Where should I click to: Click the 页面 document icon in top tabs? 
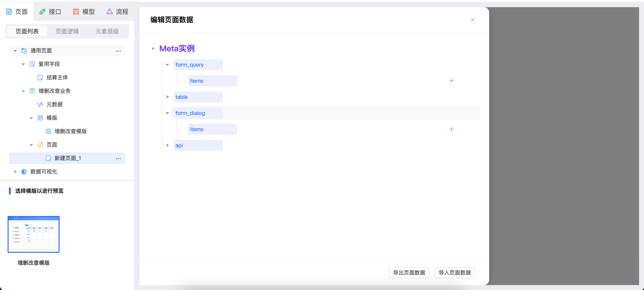(x=9, y=12)
